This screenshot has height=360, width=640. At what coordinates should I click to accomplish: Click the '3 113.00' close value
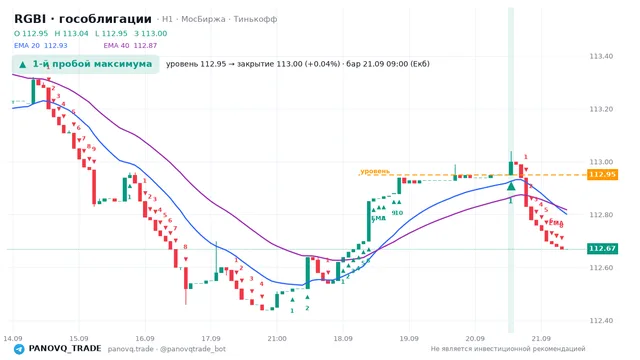tap(151, 33)
